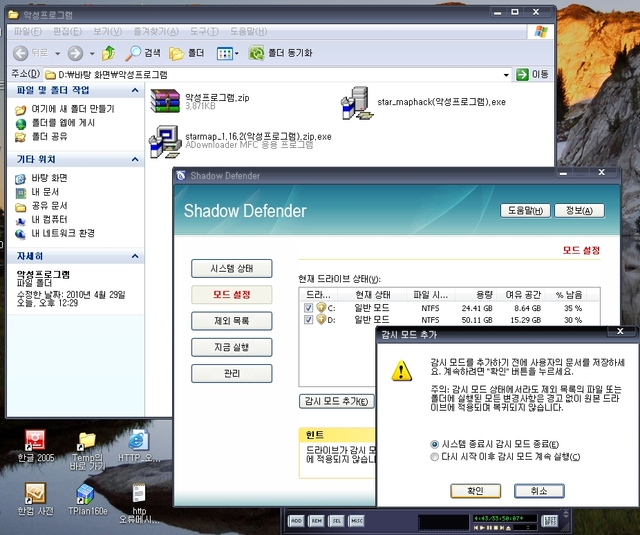Viewport: 640px width, 535px height.
Task: Select 시스템 종료시 감시 모드 종료 radio option
Action: pyautogui.click(x=434, y=444)
